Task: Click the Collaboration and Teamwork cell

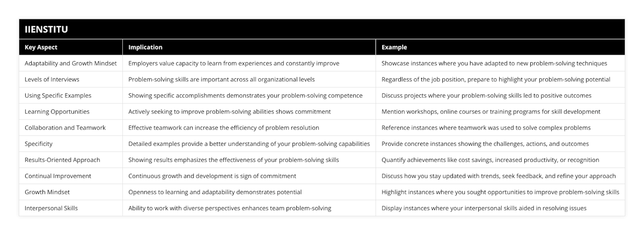Action: (x=65, y=128)
